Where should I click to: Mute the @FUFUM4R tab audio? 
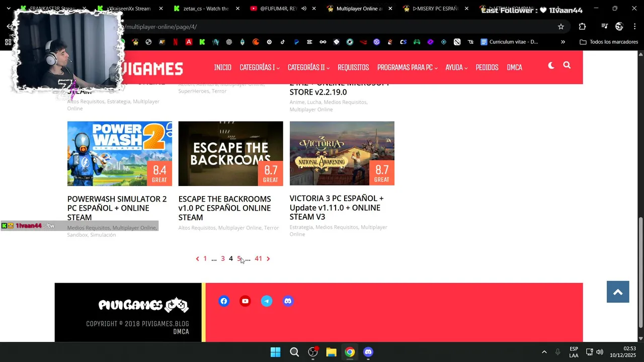click(x=303, y=9)
